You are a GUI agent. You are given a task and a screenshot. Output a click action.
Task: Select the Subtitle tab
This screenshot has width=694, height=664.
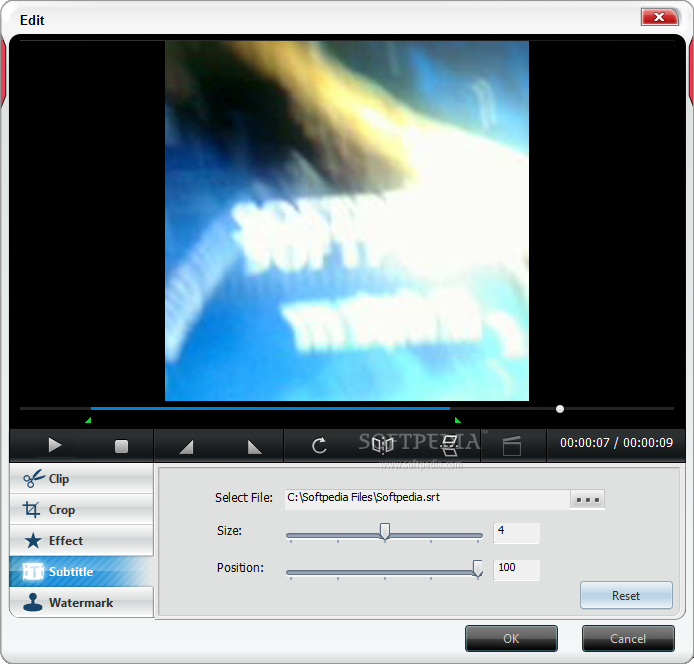tap(81, 571)
